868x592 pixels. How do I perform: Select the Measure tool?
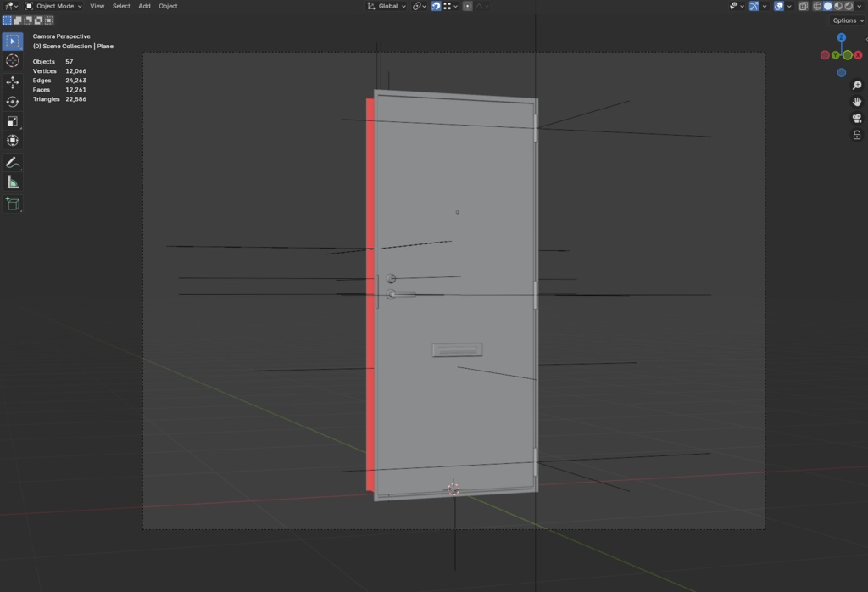click(x=12, y=182)
